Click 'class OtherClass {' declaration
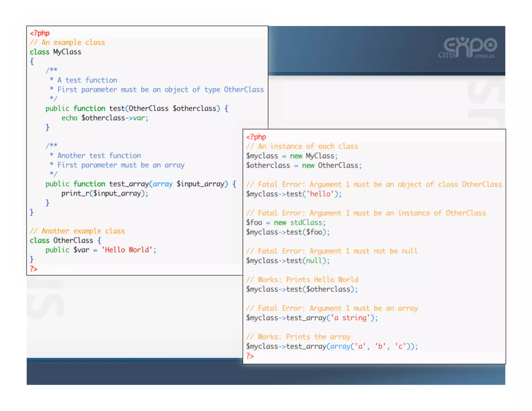This screenshot has width=532, height=411. click(65, 240)
